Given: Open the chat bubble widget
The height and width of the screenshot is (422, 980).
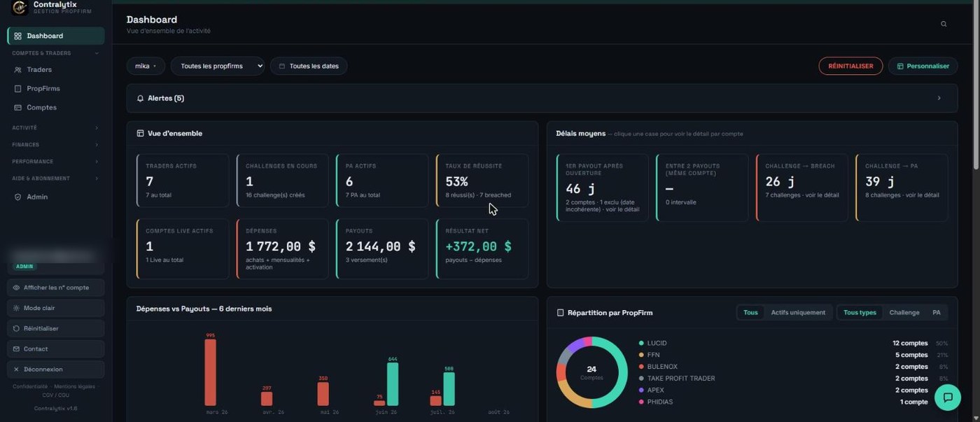Looking at the screenshot, I should (948, 398).
